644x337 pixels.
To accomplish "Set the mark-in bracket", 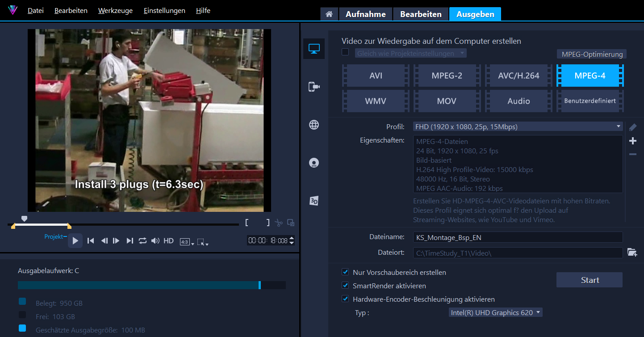I will point(247,223).
